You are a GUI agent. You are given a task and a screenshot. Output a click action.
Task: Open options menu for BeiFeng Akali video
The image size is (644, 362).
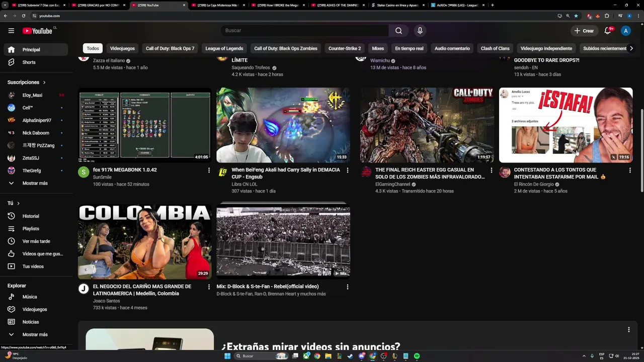point(347,170)
